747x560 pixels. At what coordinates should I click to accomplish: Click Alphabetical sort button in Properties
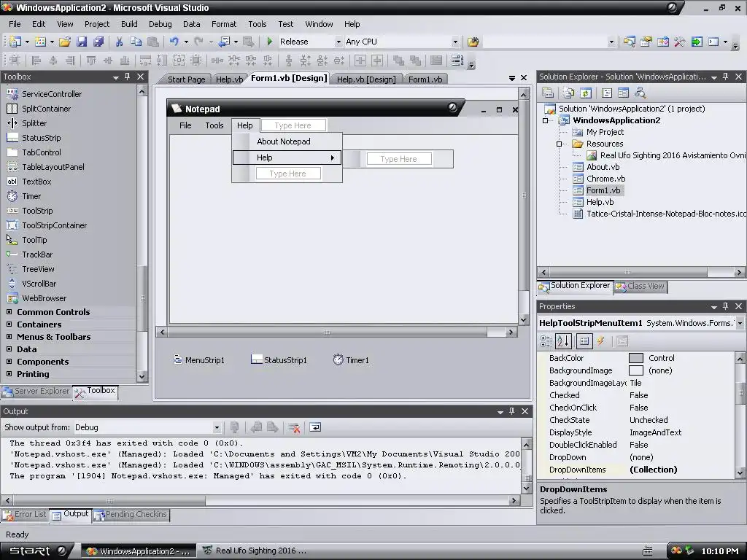[563, 341]
